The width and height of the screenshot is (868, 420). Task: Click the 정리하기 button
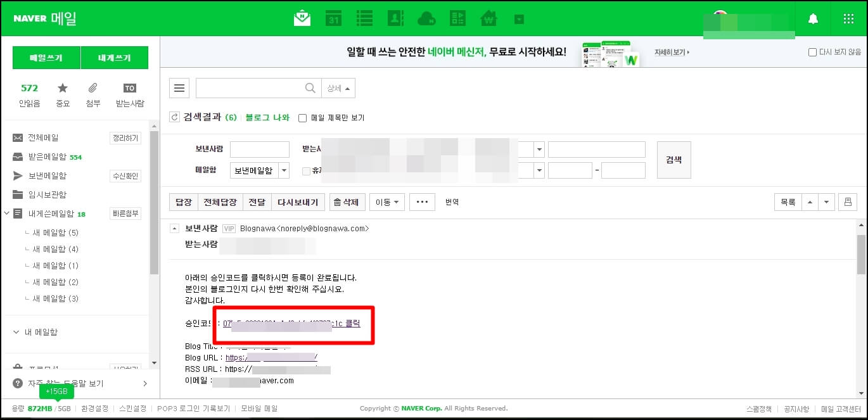[x=125, y=138]
